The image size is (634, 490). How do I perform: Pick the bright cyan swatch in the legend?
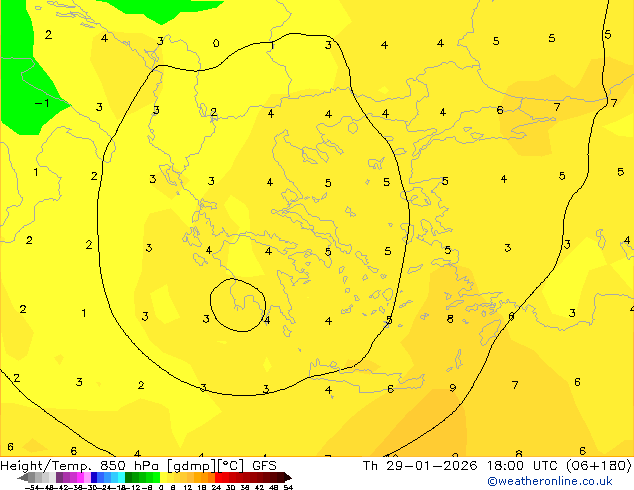click(121, 477)
